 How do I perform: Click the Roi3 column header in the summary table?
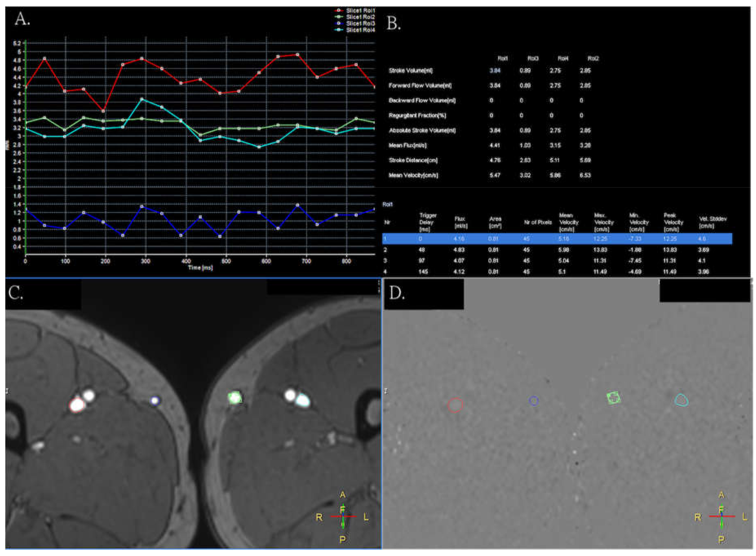[x=533, y=58]
